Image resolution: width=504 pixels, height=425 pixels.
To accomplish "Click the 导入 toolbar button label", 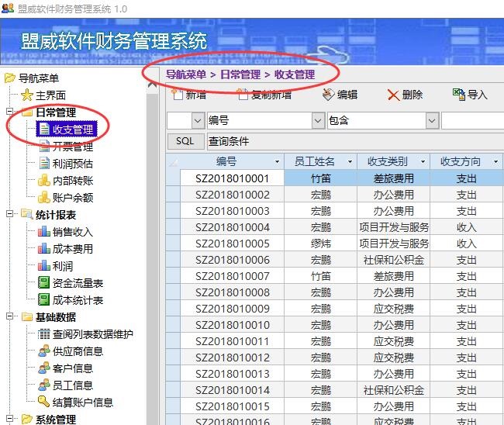I will (x=478, y=95).
